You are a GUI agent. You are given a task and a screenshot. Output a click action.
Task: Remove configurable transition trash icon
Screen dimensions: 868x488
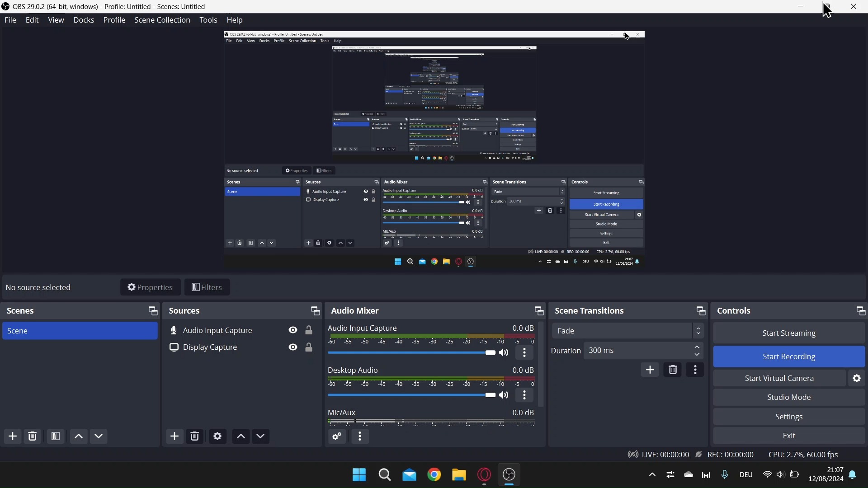(x=674, y=370)
